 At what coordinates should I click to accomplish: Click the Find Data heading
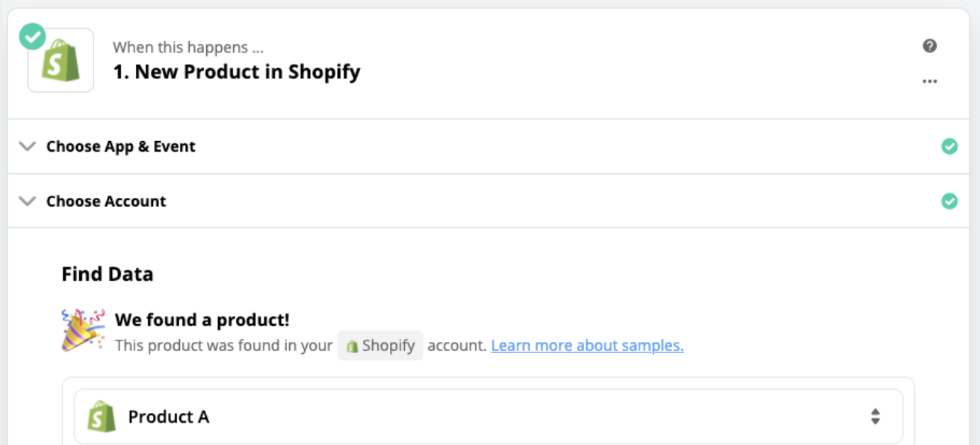[108, 274]
